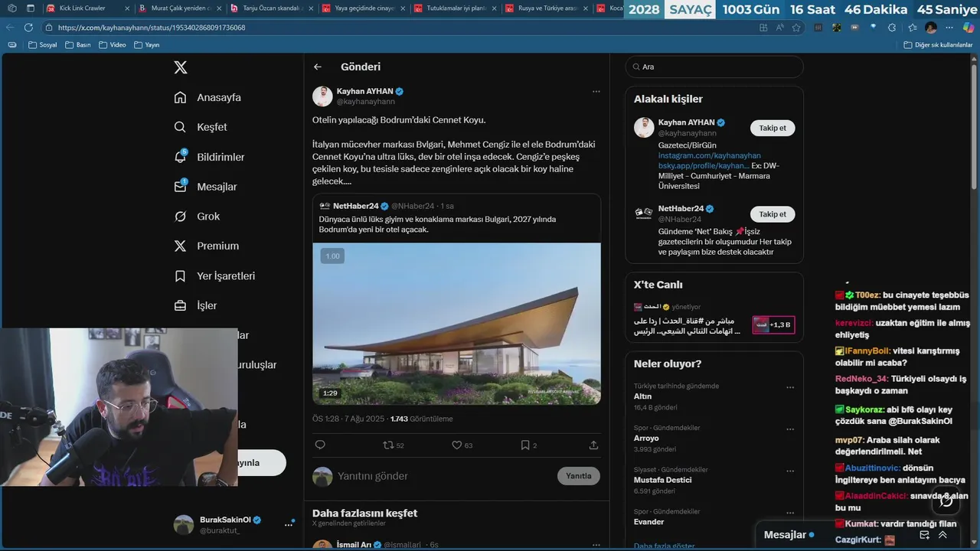
Task: Open the floating Grok button
Action: [946, 501]
